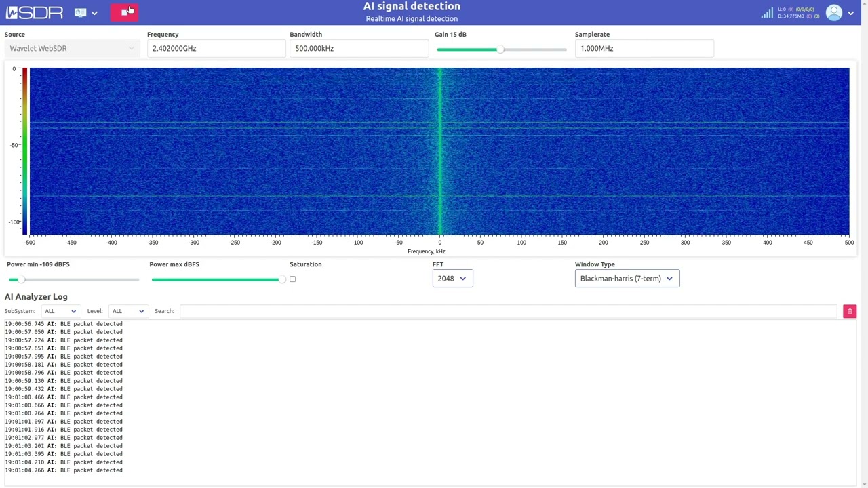Select log entry at 19:00:59.130
The width and height of the screenshot is (868, 488).
coord(64,381)
